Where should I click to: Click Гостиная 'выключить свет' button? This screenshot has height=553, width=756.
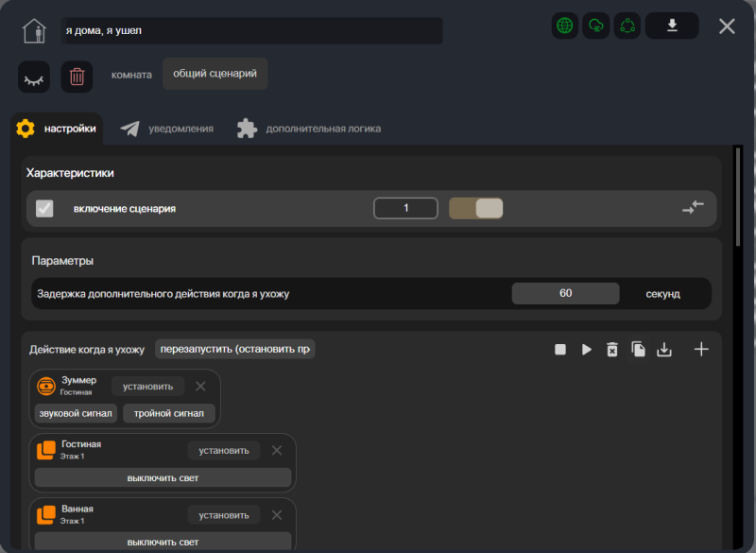(x=163, y=477)
